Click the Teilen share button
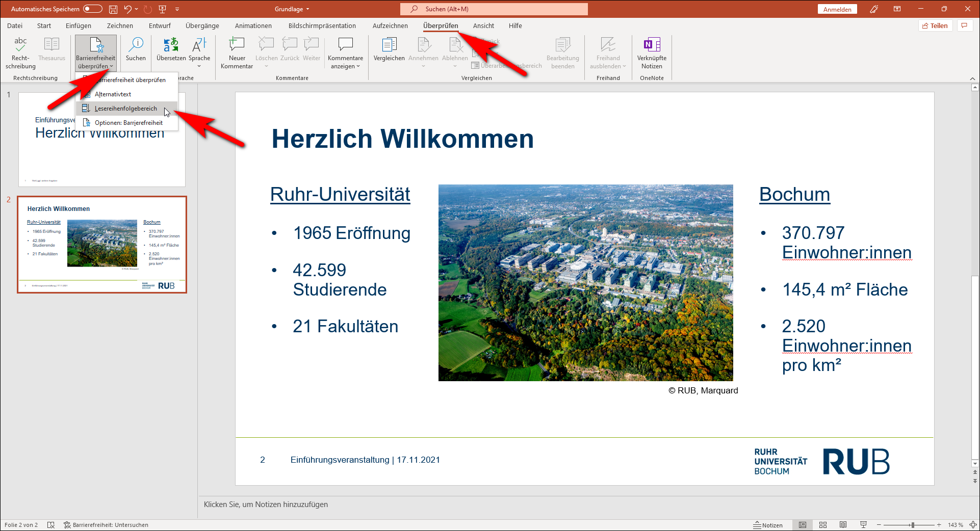Screen dimensions: 980x531 click(935, 25)
